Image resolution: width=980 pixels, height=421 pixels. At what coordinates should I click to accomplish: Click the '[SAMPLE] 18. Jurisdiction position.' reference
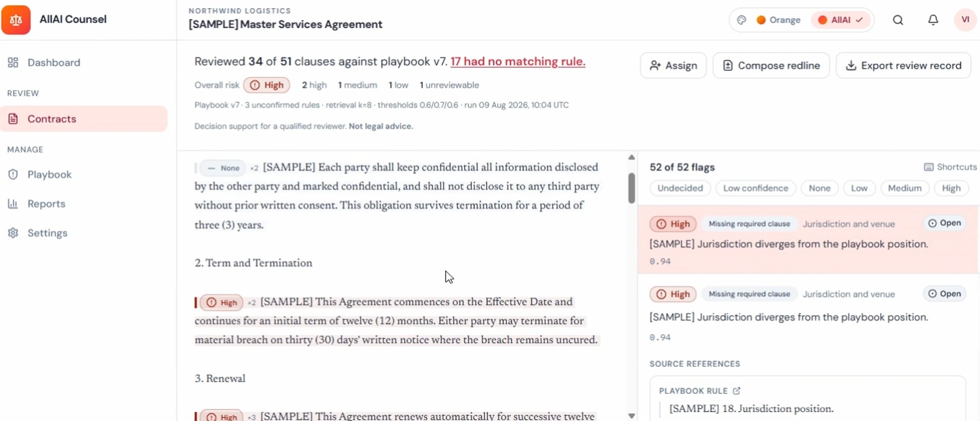click(x=752, y=408)
